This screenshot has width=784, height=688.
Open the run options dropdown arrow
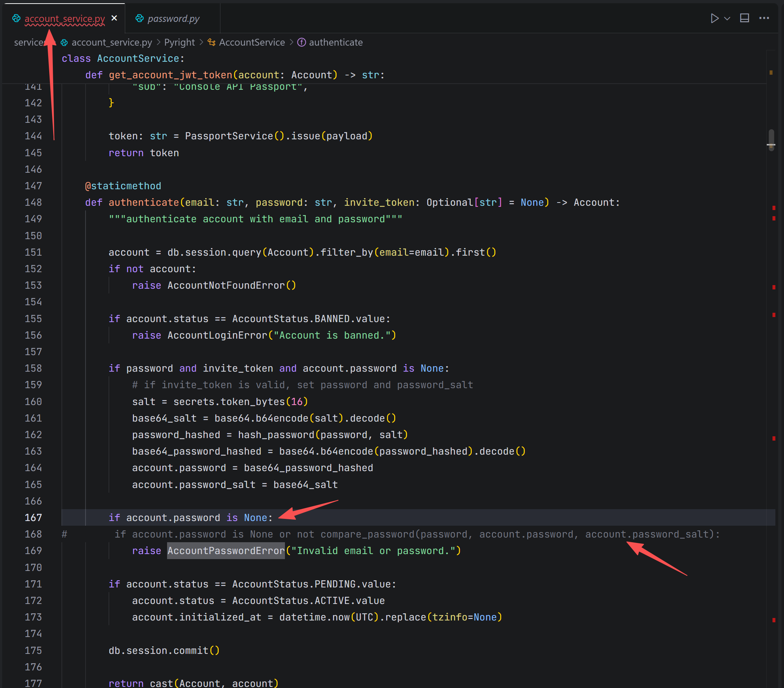point(727,18)
